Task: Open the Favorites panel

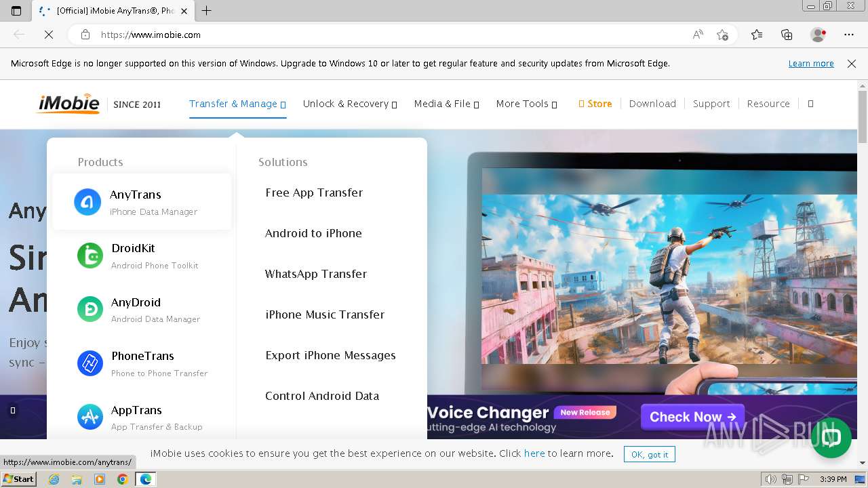Action: (x=757, y=35)
